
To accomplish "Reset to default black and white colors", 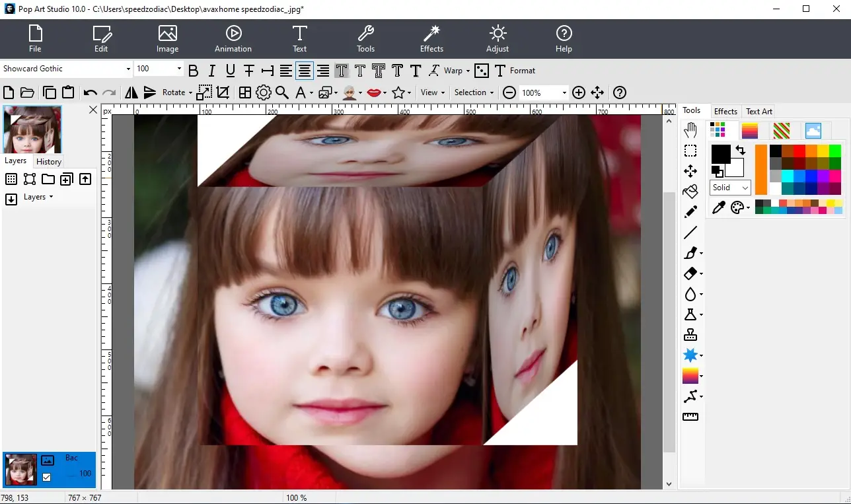I will click(717, 171).
